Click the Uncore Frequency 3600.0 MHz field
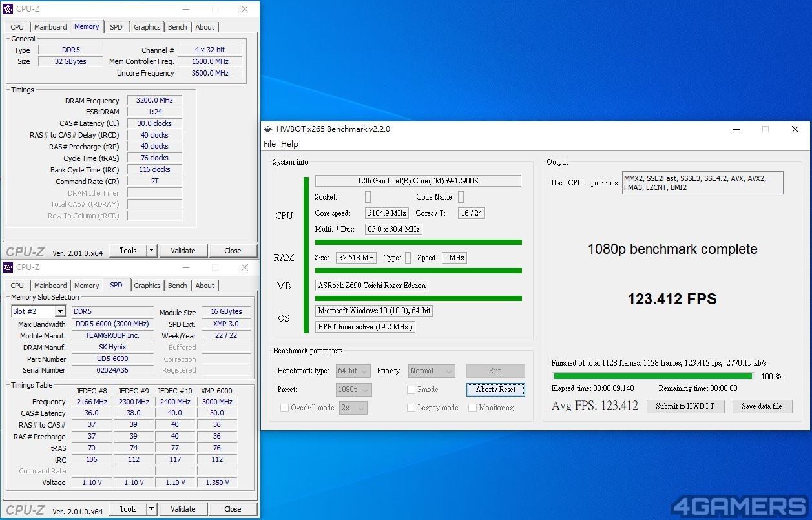Image resolution: width=812 pixels, height=520 pixels. point(210,73)
